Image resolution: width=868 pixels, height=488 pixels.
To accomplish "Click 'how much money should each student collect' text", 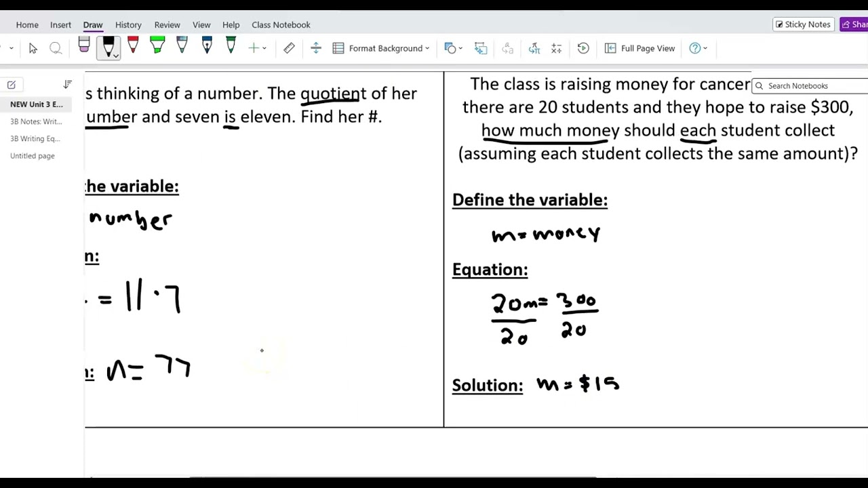I will pos(658,130).
